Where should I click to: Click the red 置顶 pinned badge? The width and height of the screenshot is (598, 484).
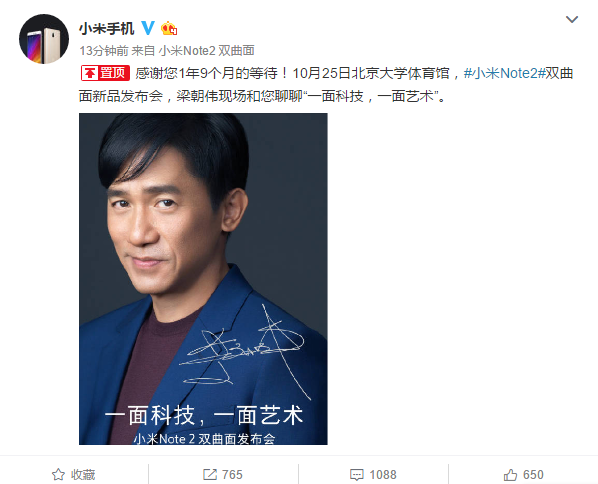tap(105, 73)
